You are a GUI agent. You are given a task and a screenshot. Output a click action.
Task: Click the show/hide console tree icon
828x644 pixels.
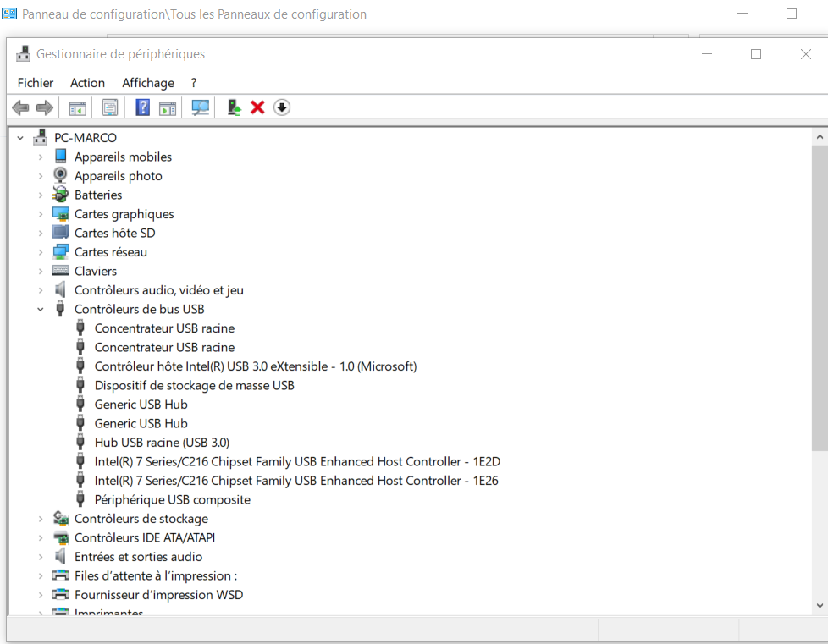(x=78, y=107)
